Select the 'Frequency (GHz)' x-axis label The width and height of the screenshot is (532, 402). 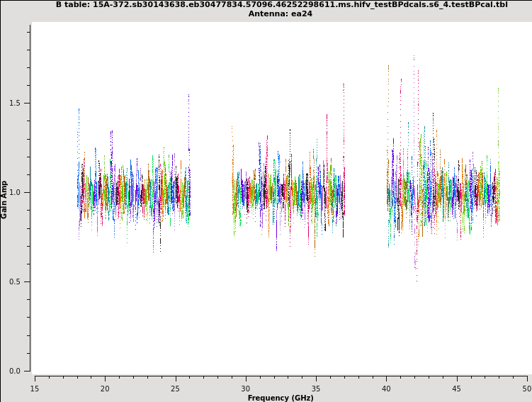tap(281, 398)
